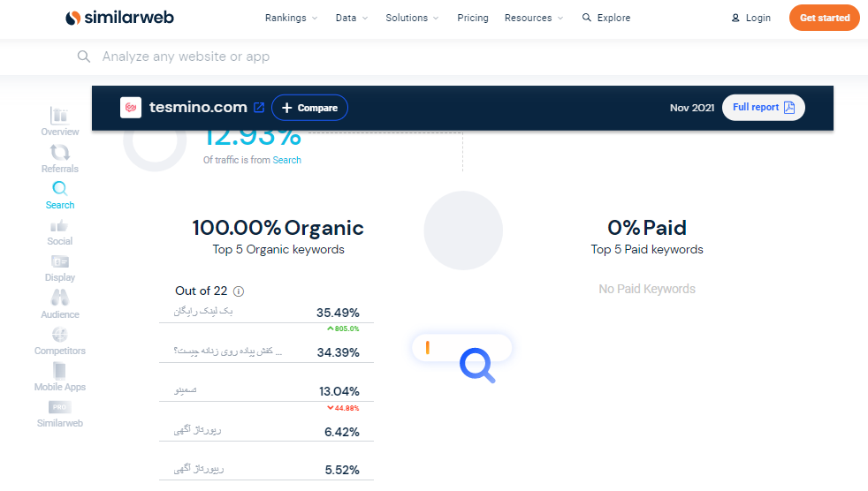Click the Login user icon

point(735,18)
